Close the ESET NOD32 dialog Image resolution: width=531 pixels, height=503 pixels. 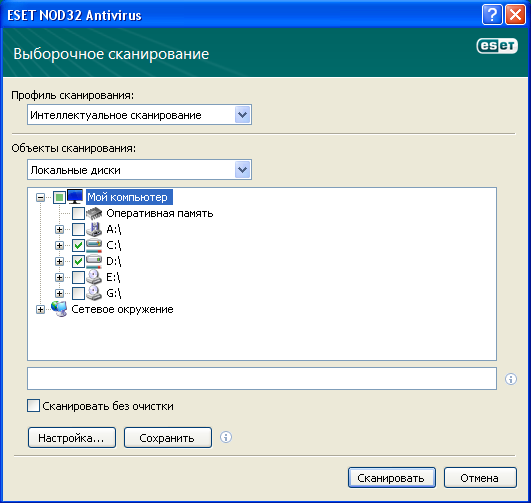click(x=515, y=15)
